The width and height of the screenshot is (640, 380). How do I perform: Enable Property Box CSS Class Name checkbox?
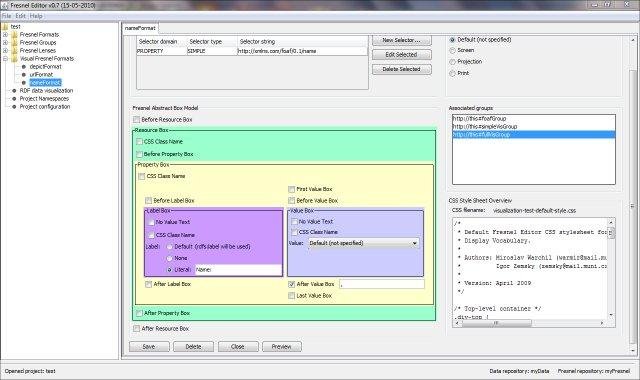point(142,176)
